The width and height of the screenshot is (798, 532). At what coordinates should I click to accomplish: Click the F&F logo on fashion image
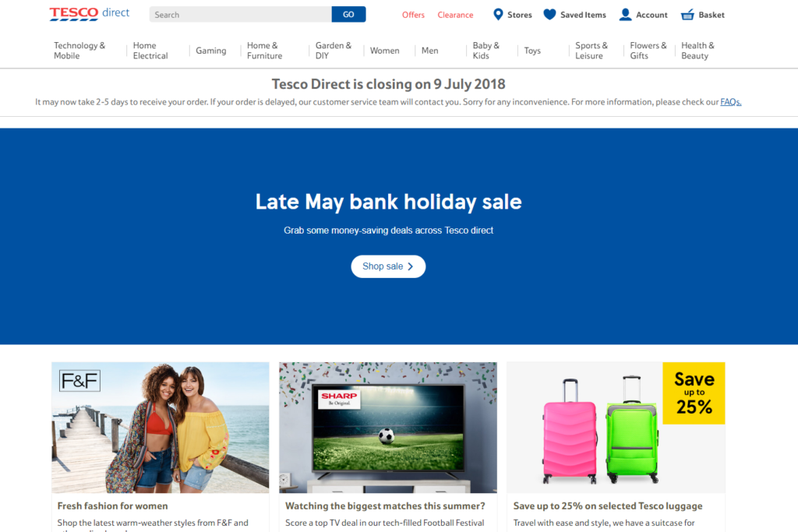click(80, 380)
